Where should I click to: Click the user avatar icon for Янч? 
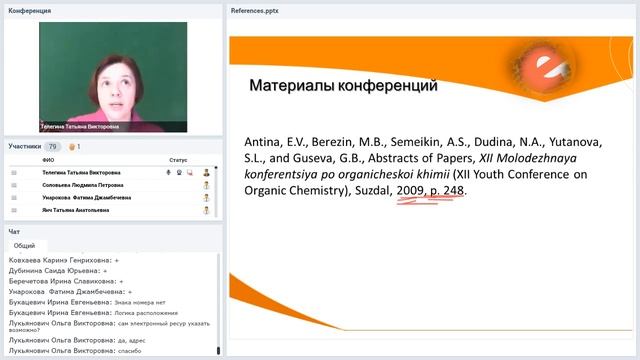tap(206, 211)
